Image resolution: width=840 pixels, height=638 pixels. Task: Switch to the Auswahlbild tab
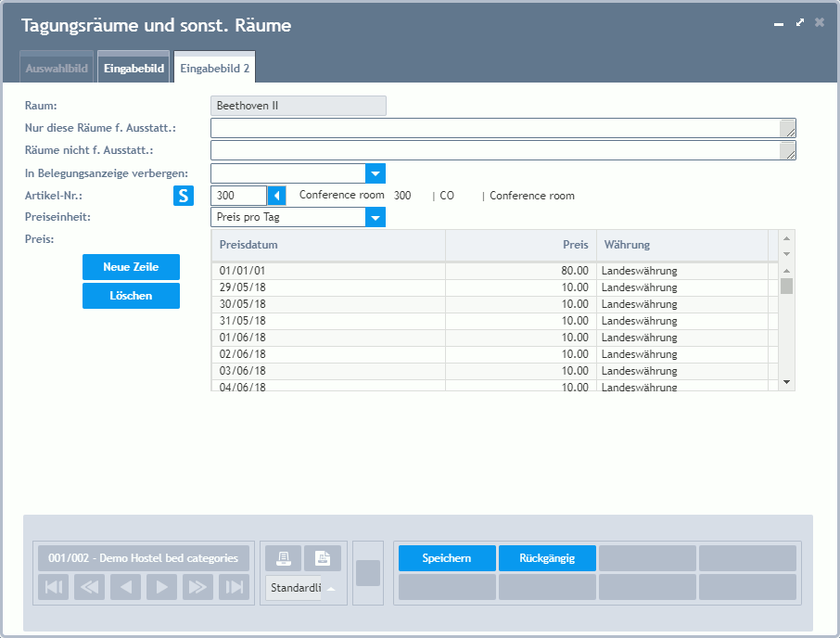(57, 68)
